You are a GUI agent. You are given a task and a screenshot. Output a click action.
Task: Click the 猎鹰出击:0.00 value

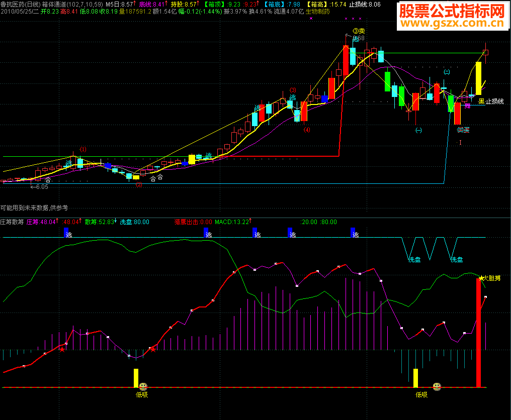pos(193,222)
